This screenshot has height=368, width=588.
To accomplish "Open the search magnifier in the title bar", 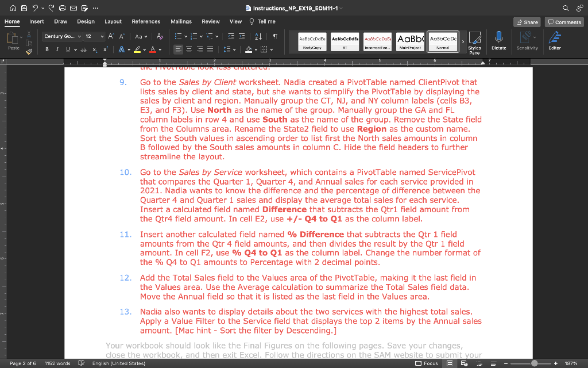I will click(566, 8).
